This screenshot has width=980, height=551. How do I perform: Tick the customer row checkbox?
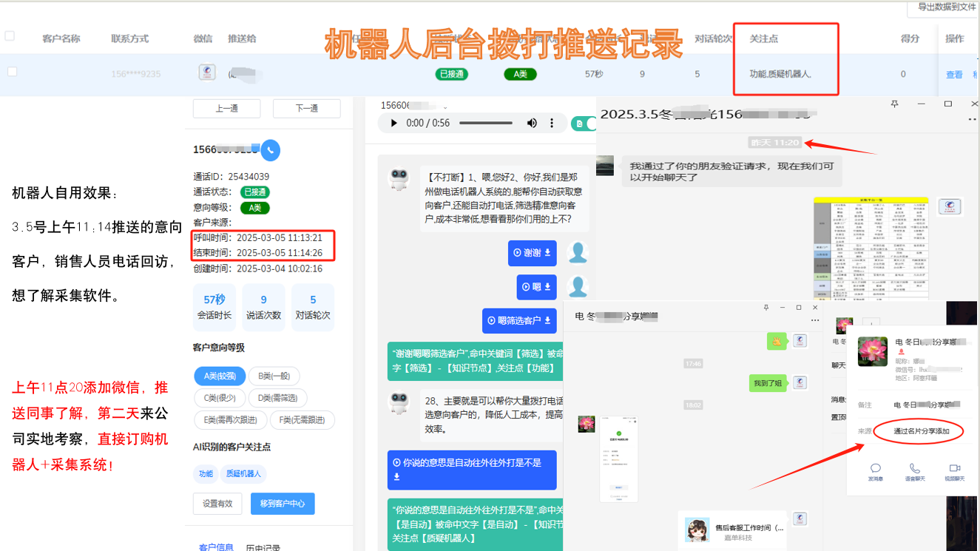click(12, 72)
